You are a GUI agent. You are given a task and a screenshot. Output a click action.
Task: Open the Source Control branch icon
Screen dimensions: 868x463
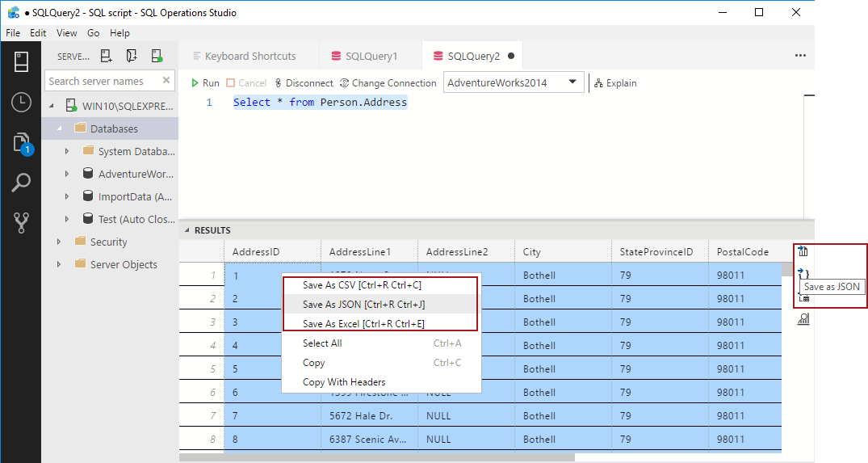coord(21,223)
